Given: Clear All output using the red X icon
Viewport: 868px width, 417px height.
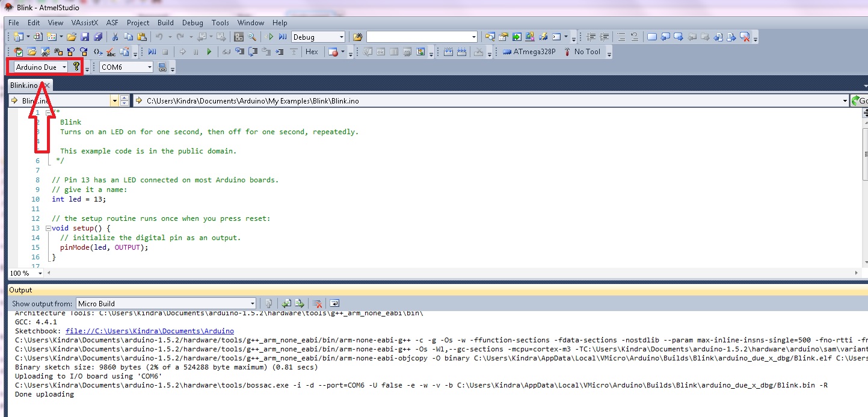Looking at the screenshot, I should pos(316,303).
